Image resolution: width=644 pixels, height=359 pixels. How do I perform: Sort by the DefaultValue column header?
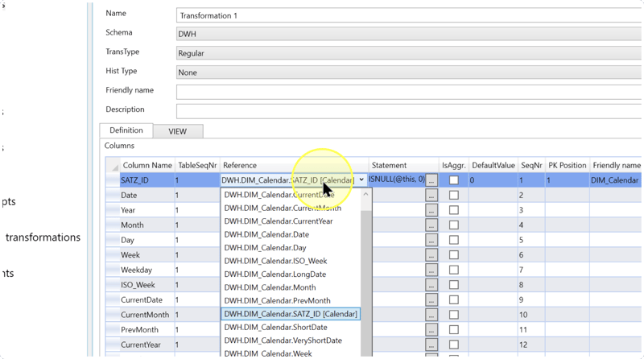[x=493, y=165]
